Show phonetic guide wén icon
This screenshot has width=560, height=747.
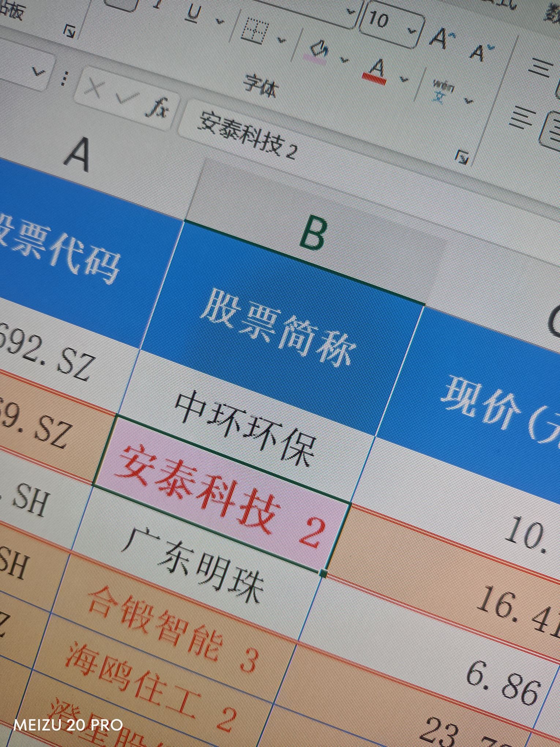pos(442,92)
